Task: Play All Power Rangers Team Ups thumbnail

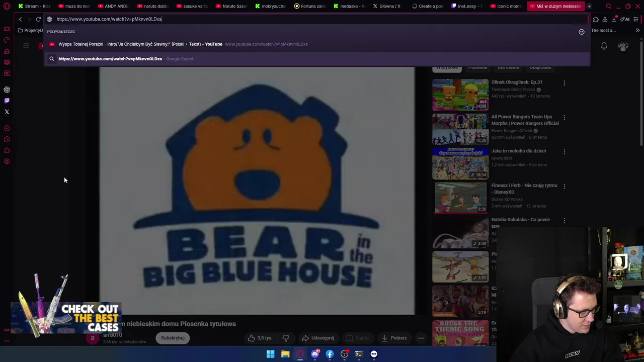Action: pos(460,129)
